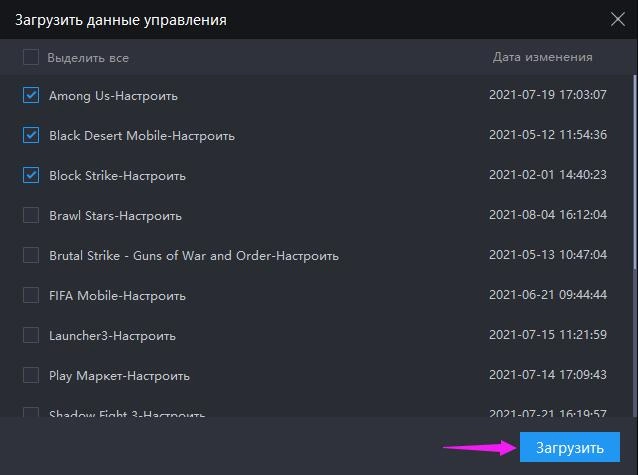
Task: Deselect the Black Desert Mobile checkbox
Action: coord(31,136)
